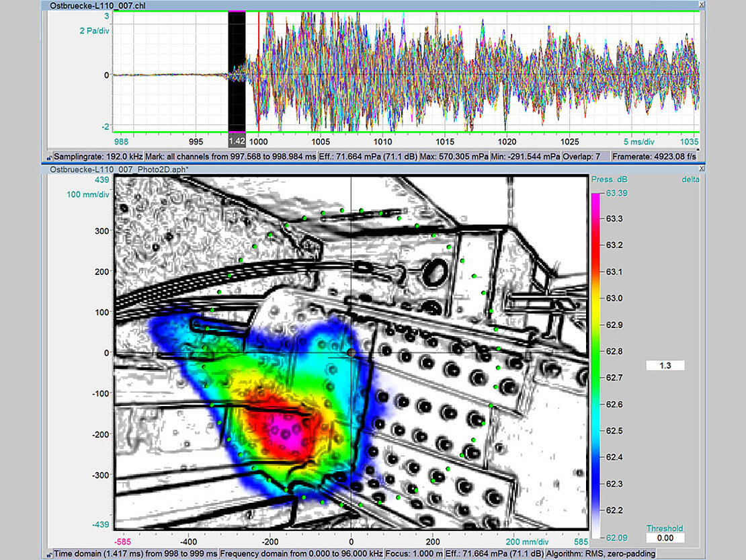Click the Eff.: 71.664 mPa entry in the top status bar
The width and height of the screenshot is (746, 560).
tap(368, 157)
